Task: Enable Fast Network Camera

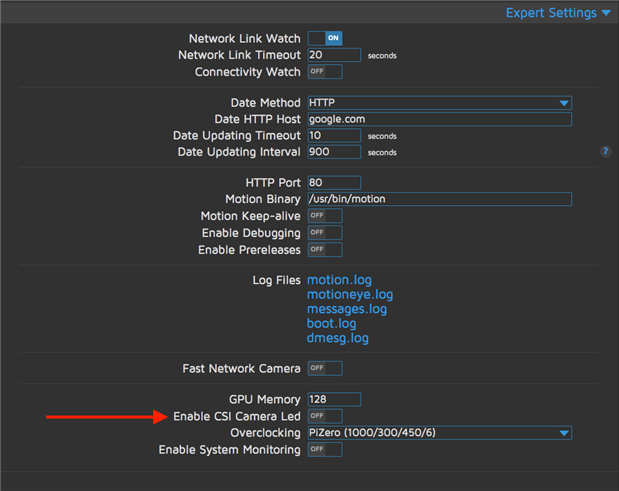Action: pyautogui.click(x=325, y=368)
